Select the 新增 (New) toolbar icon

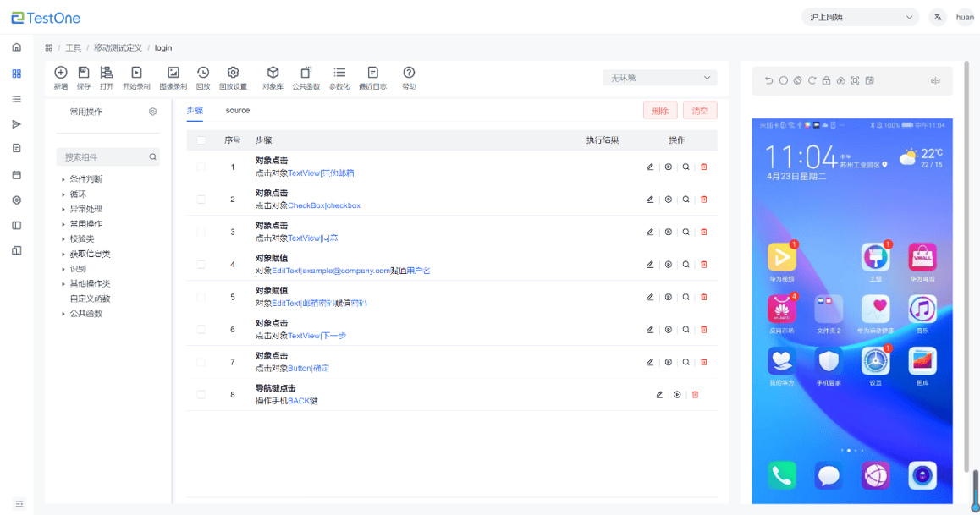tap(60, 77)
